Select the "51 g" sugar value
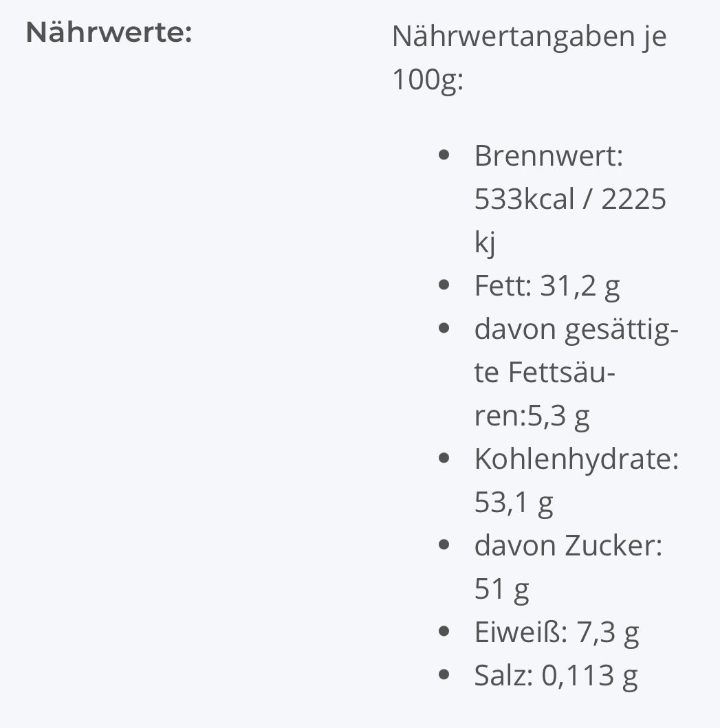720x728 pixels. [x=501, y=589]
